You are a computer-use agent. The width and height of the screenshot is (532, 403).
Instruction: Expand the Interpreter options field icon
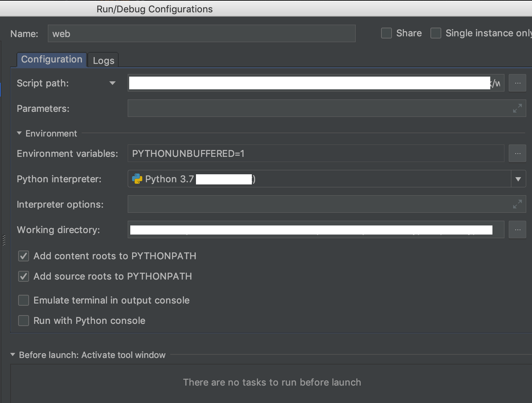pyautogui.click(x=517, y=204)
